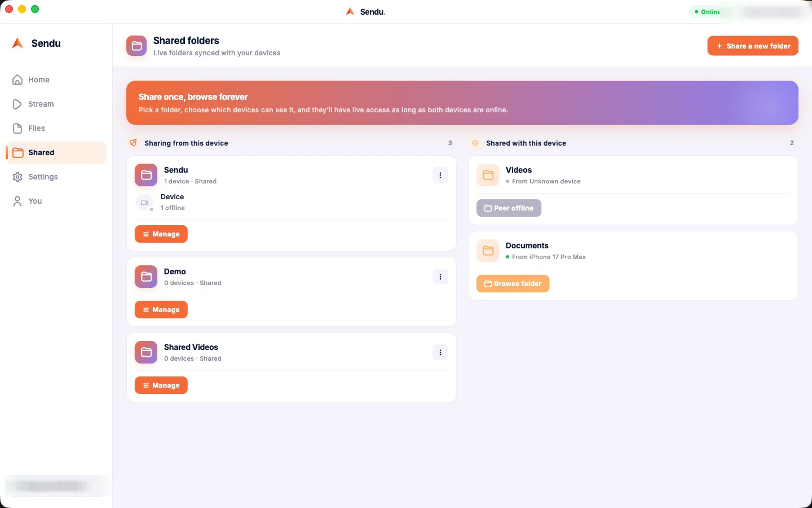Click the 'Shared Videos' folder name
Image resolution: width=812 pixels, height=508 pixels.
[191, 347]
